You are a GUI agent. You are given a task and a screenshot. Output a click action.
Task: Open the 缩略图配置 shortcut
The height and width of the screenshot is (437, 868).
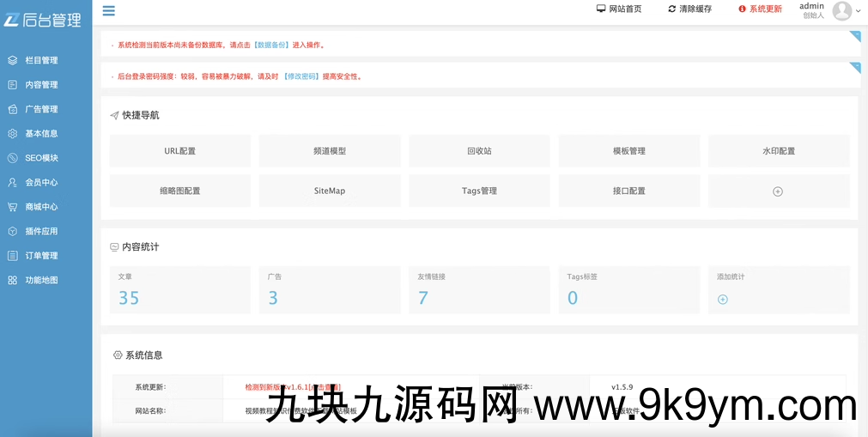point(180,191)
